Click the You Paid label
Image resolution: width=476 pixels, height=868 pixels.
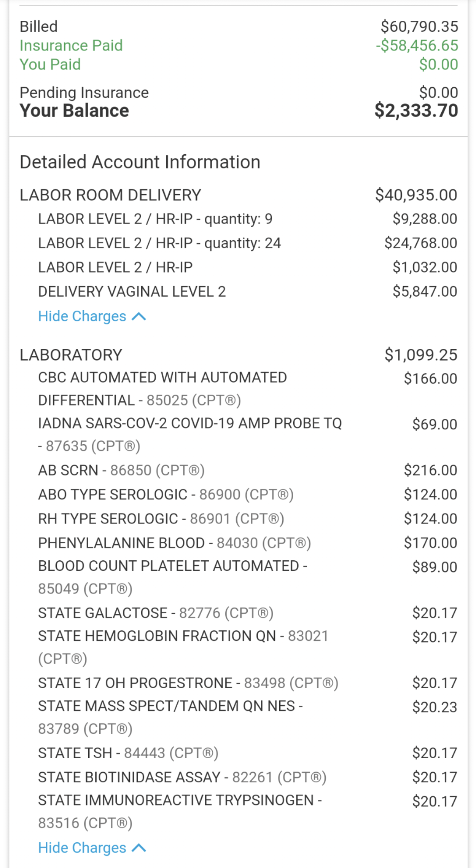50,64
